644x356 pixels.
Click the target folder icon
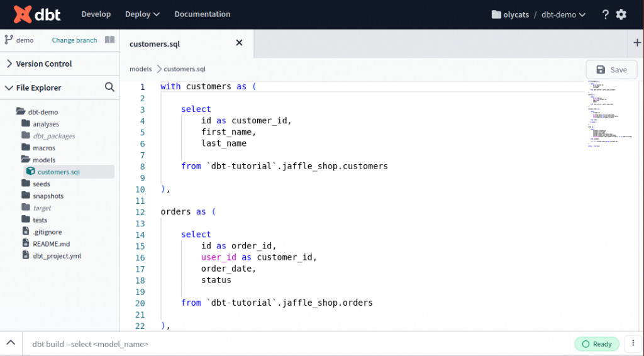click(x=26, y=207)
